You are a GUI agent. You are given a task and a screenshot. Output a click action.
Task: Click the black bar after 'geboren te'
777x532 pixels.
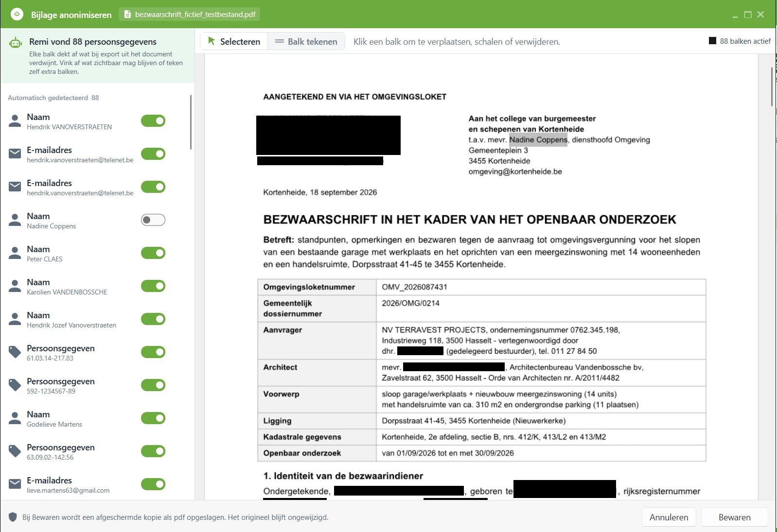(565, 489)
